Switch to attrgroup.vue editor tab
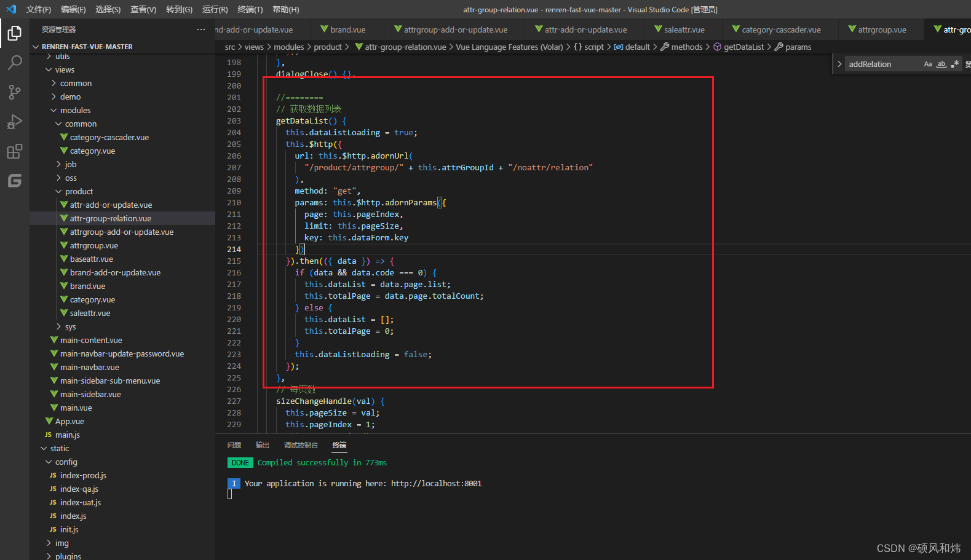 tap(882, 30)
